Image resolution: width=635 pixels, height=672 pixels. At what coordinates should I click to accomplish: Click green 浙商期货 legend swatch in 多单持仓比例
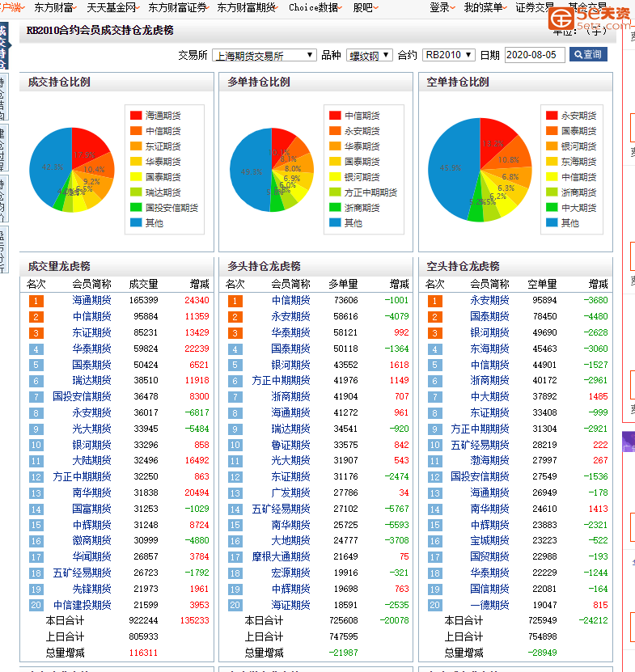(x=335, y=208)
